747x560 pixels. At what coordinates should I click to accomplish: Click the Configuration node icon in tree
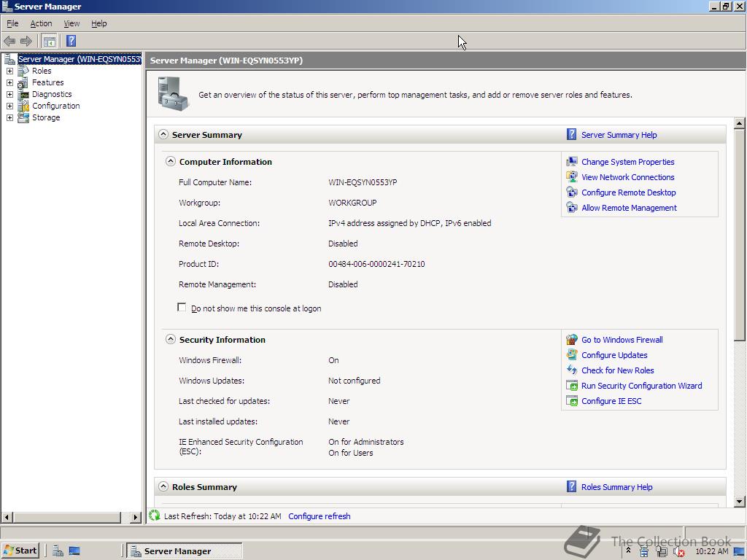click(x=23, y=106)
